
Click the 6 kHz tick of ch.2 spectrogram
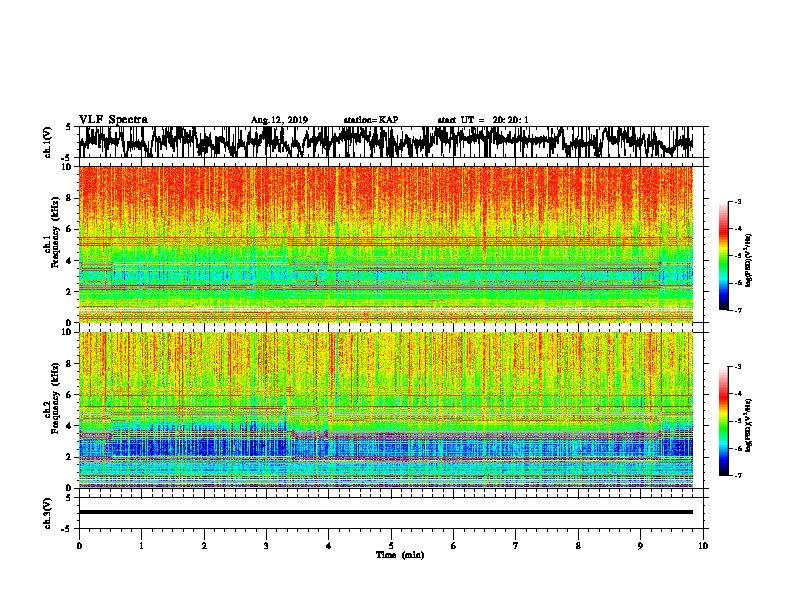tap(70, 395)
